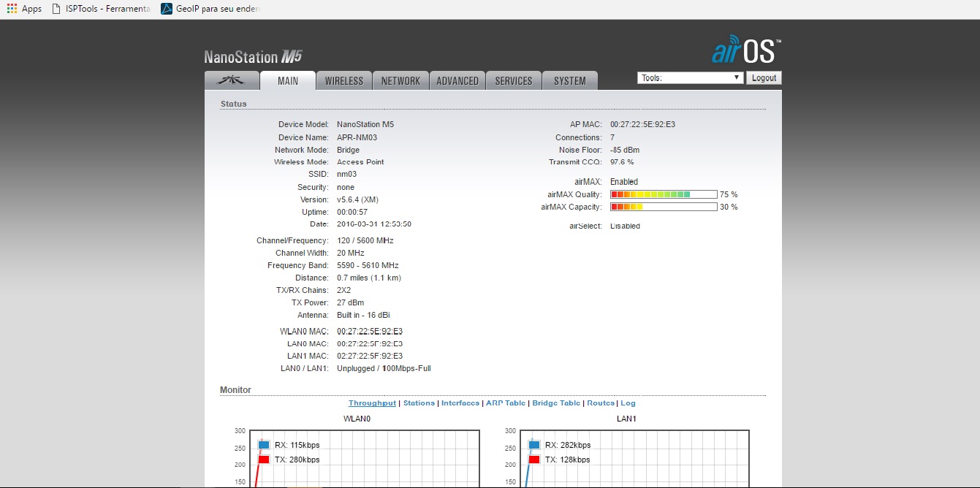Click red TX legend square in LAN1 chart
Screen dimensions: 980x488
[533, 460]
